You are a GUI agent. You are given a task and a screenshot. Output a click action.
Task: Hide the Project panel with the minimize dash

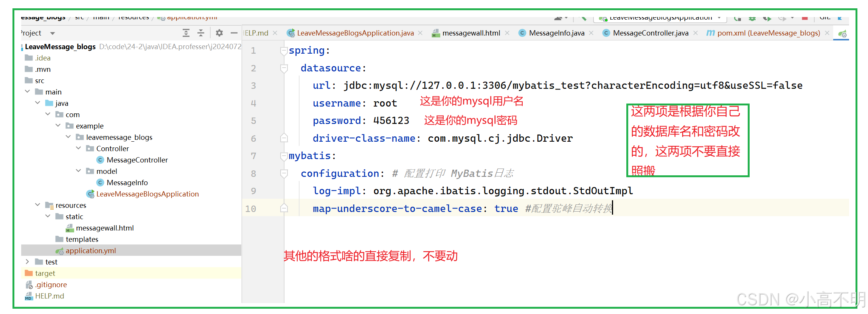[234, 33]
